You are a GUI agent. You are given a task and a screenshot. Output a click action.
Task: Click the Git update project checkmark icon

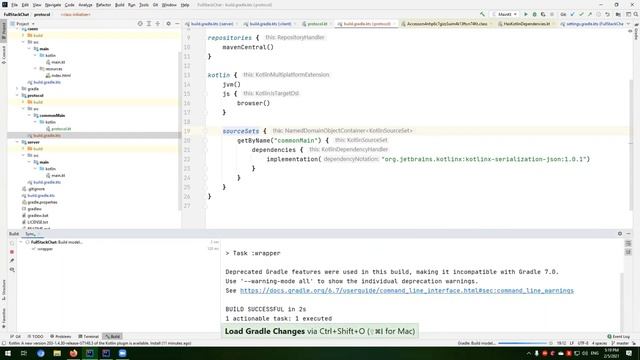572,14
